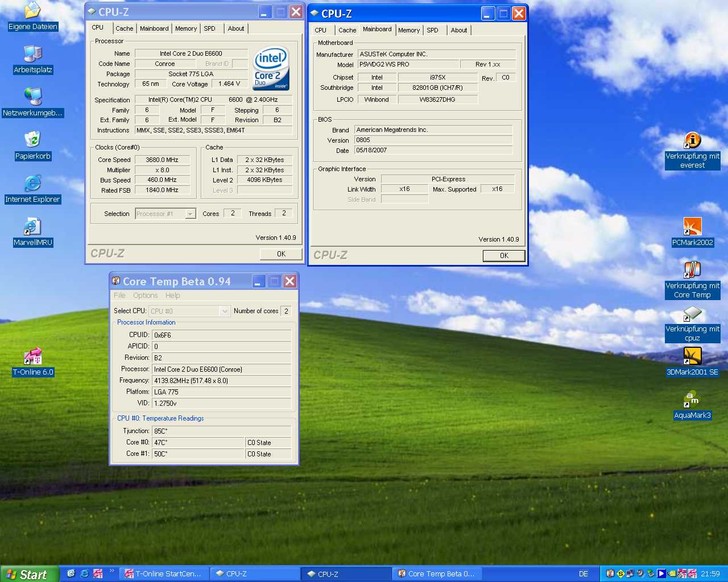Click the Start button
Image resolution: width=728 pixels, height=582 pixels.
tap(30, 574)
